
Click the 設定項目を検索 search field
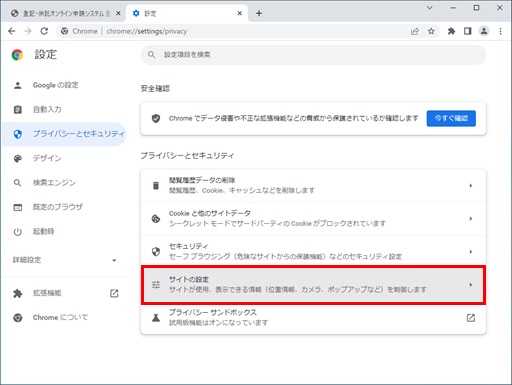(x=313, y=55)
